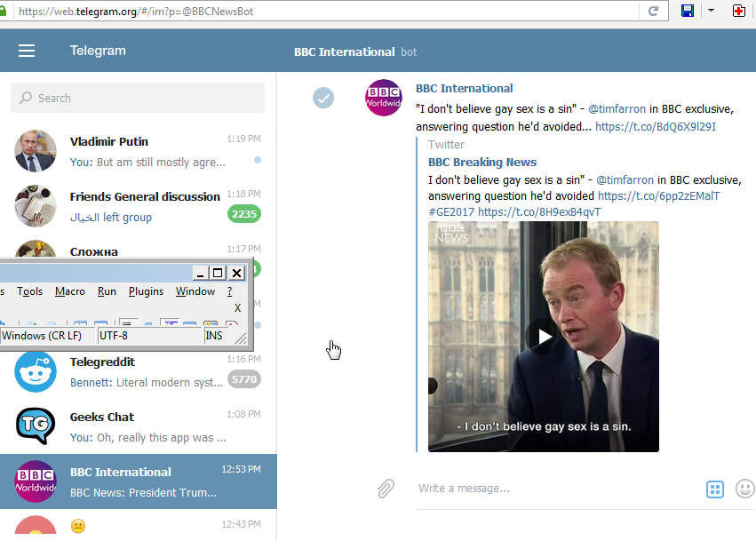The height and width of the screenshot is (541, 756).
Task: Select BBC International in chat list
Action: click(139, 481)
